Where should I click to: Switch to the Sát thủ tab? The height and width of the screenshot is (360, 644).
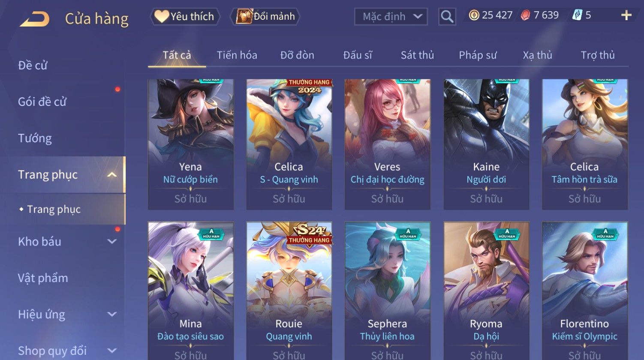tap(417, 55)
